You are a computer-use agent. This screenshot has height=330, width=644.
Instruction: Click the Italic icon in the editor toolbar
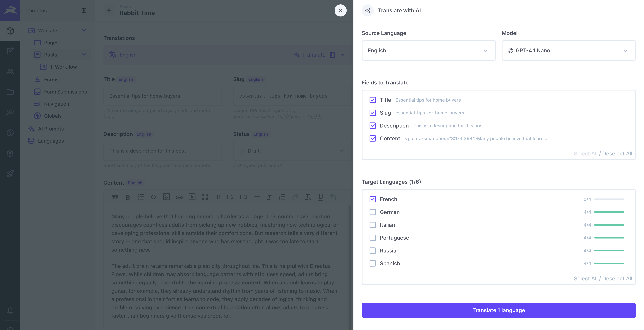(x=269, y=197)
